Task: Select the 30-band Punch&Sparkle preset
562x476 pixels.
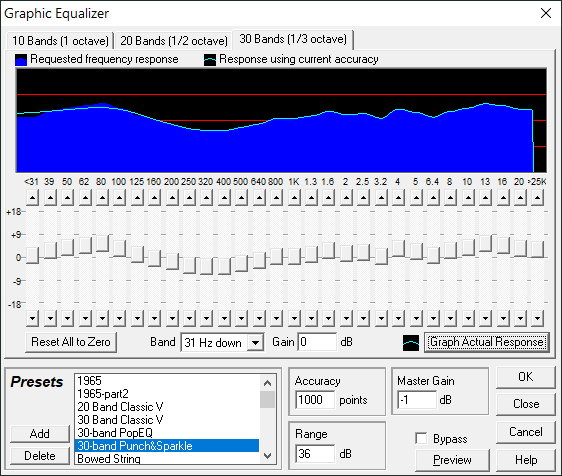Action: 167,446
